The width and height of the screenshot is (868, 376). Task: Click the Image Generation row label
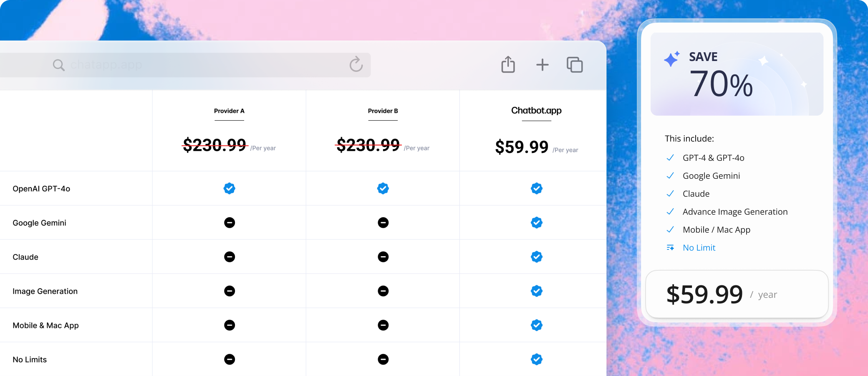(x=45, y=291)
